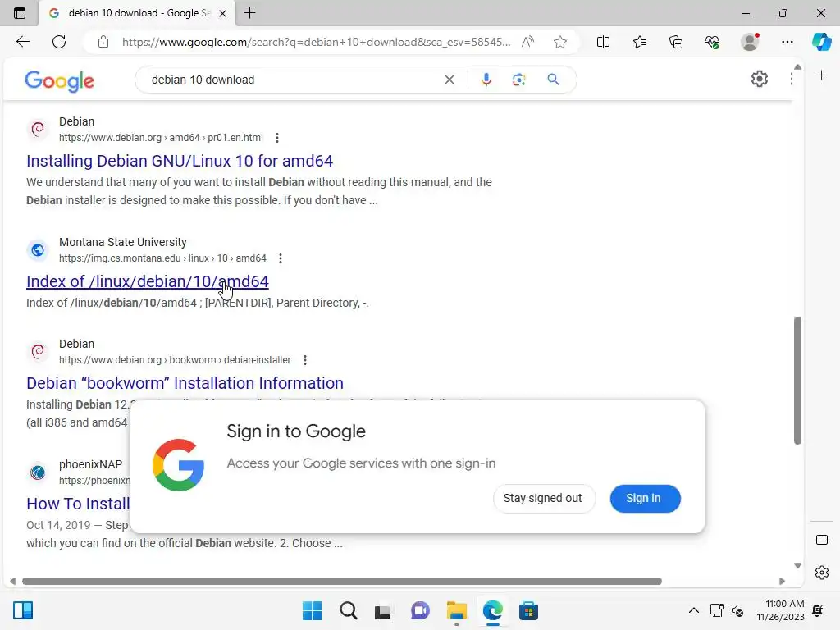Open muted volume tray icon
This screenshot has height=630, width=840.
click(x=737, y=610)
